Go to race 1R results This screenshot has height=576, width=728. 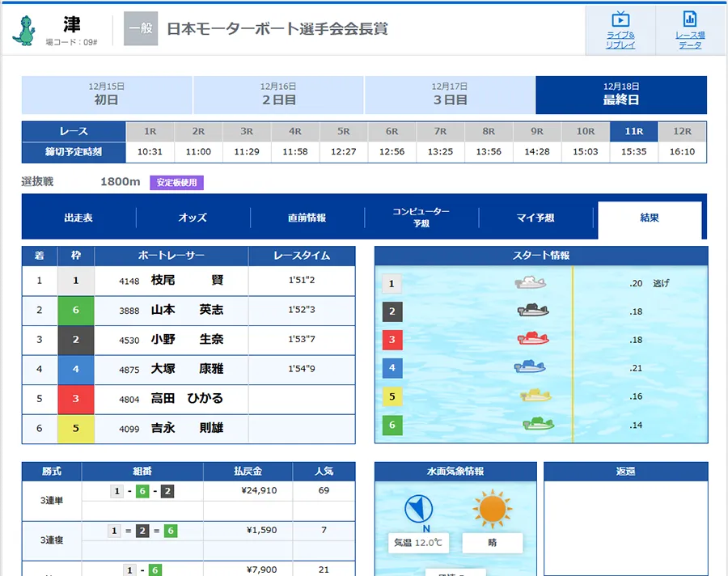[150, 131]
